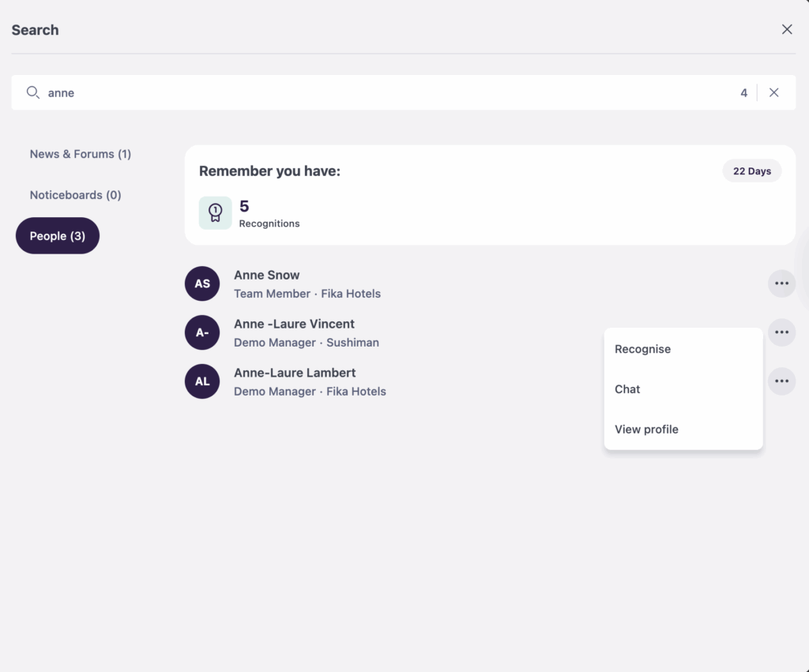Open more options for Anne-Laure Lambert
This screenshot has width=809, height=672.
(x=781, y=381)
